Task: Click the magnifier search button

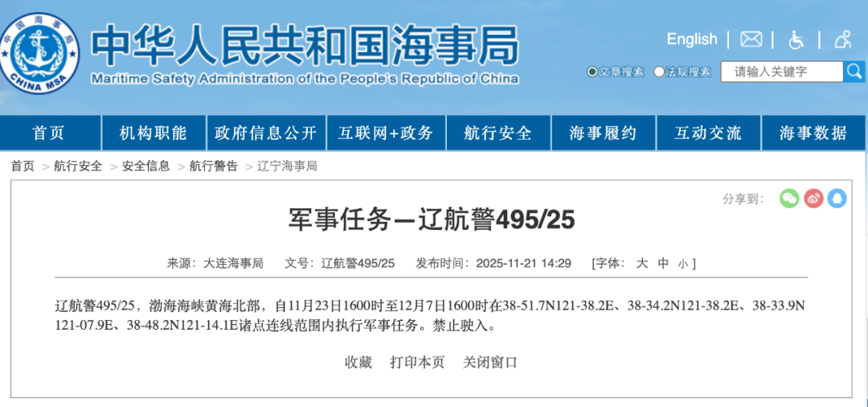Action: click(x=854, y=72)
